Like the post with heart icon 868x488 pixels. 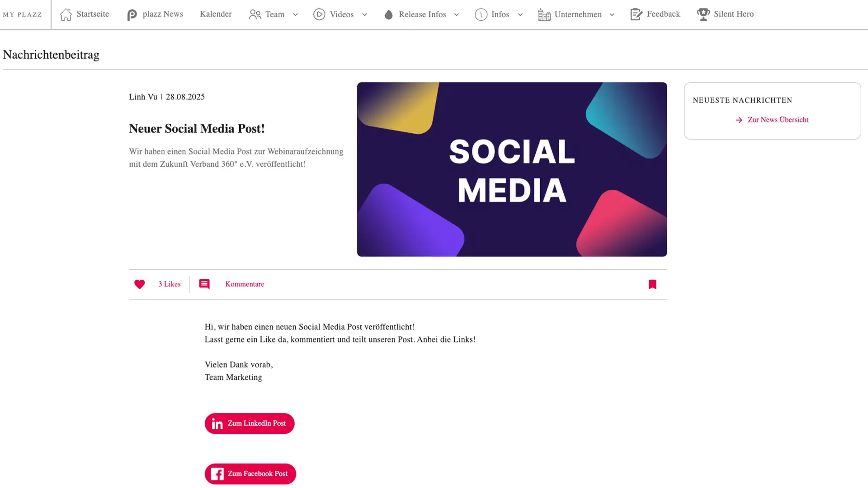coord(140,284)
